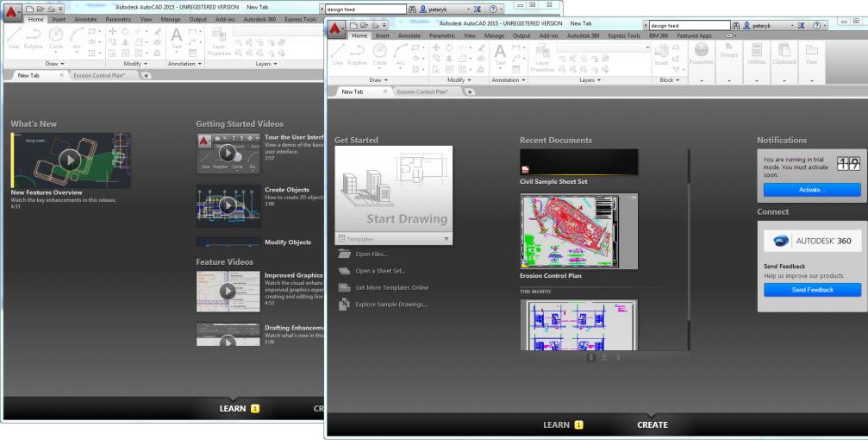Switch to CREATE page in front window
This screenshot has width=868, height=440.
coord(653,424)
